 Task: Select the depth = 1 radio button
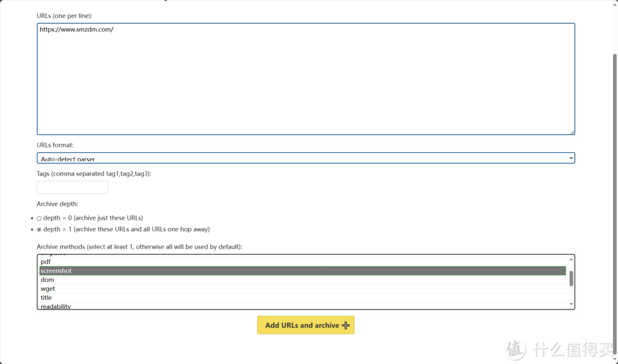tap(39, 229)
